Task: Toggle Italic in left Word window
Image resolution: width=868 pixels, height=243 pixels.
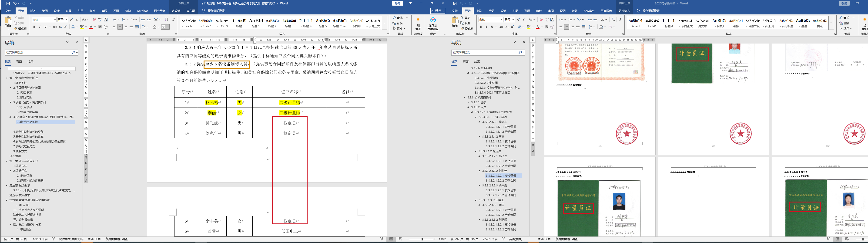Action: [40, 27]
